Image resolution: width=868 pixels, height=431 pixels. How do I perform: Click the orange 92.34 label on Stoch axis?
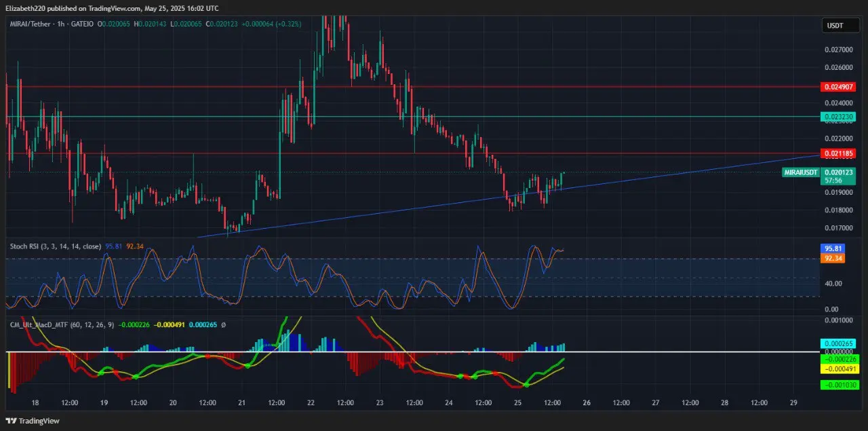pyautogui.click(x=833, y=259)
